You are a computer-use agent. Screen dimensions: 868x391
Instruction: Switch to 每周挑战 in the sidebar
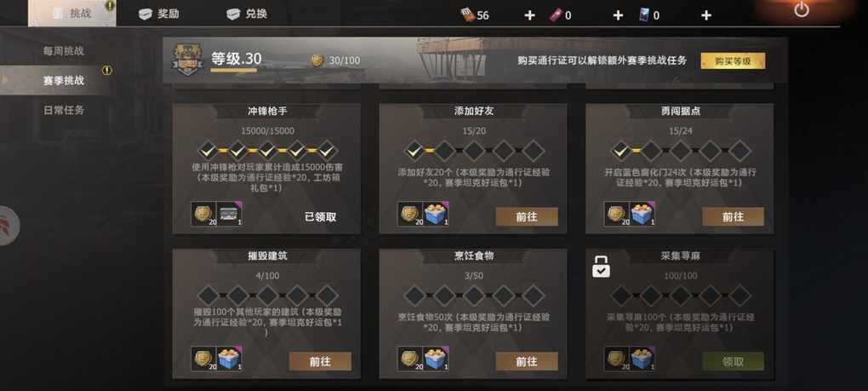pyautogui.click(x=64, y=51)
